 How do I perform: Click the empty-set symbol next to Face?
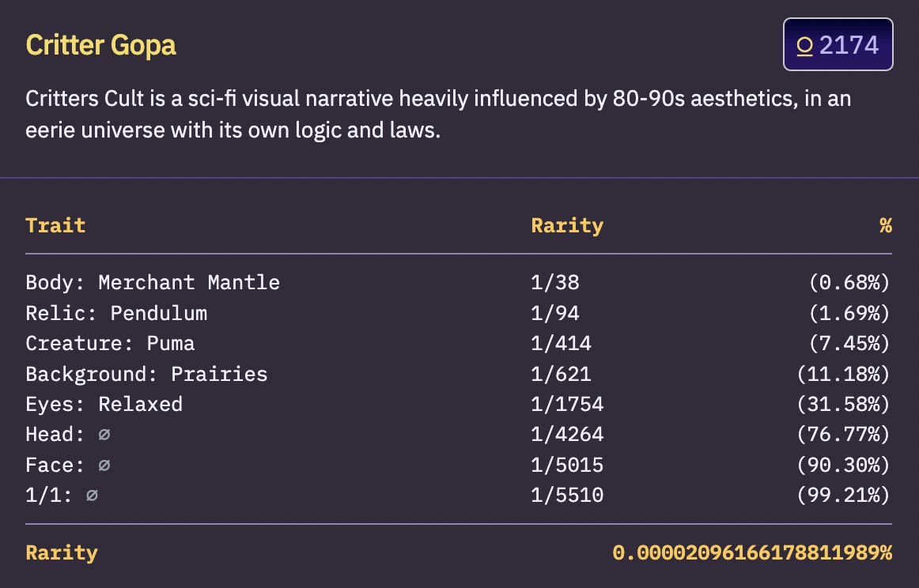coord(104,465)
